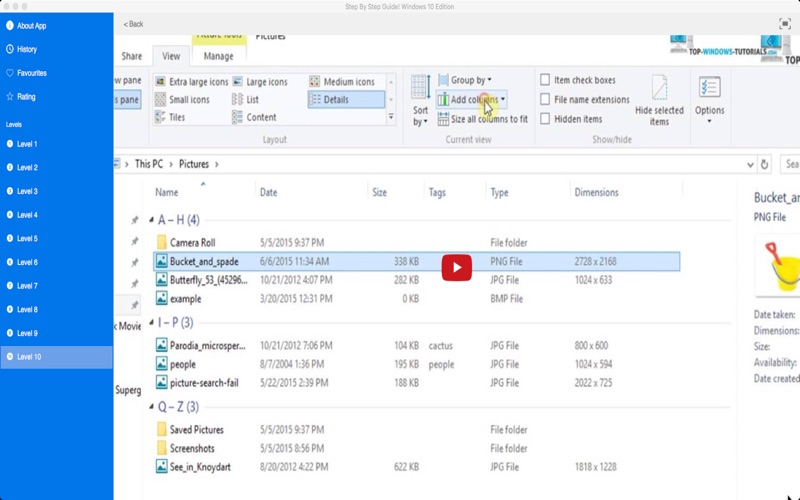This screenshot has height=500, width=800.
Task: Expand the layout gallery with the bottom arrow
Action: pyautogui.click(x=391, y=117)
